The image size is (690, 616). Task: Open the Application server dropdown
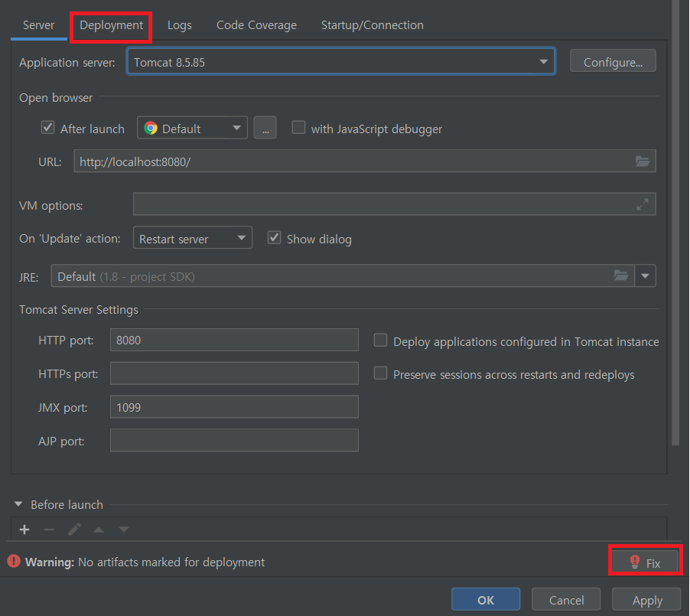(543, 60)
